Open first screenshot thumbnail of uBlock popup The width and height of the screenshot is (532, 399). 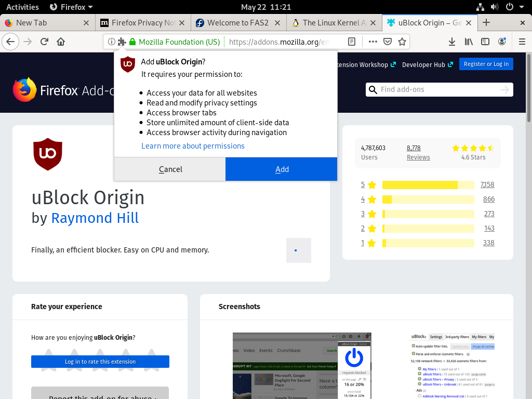302,366
